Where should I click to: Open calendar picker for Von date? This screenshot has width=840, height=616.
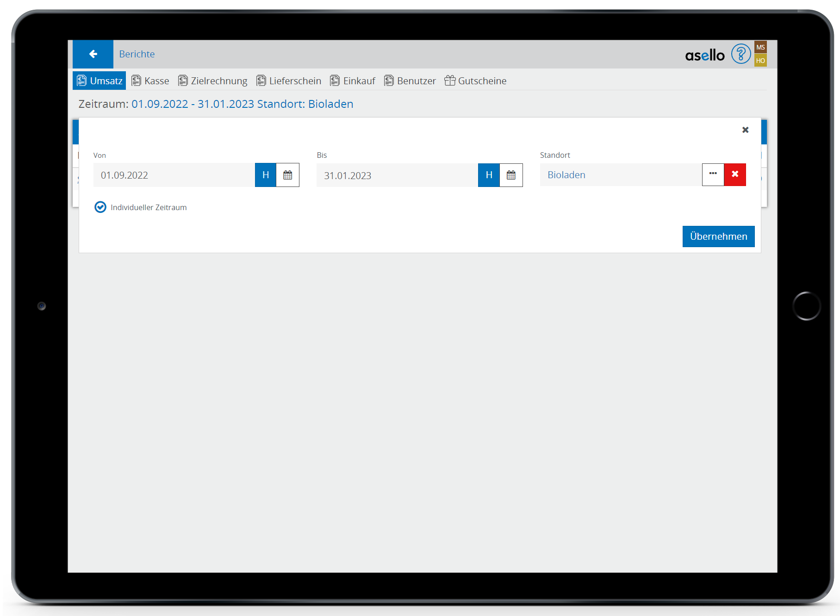click(287, 175)
